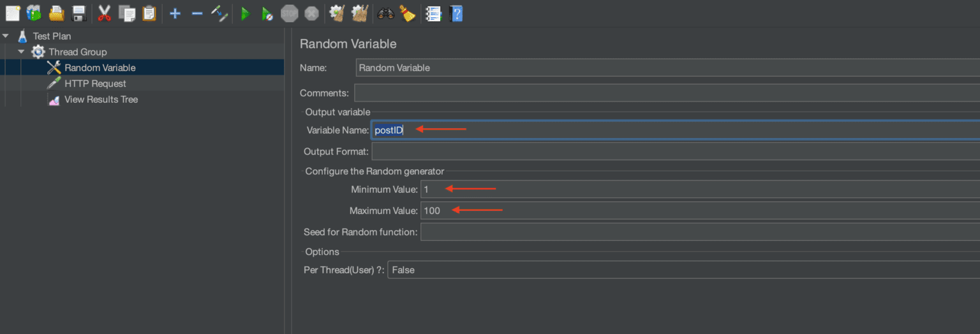This screenshot has width=980, height=334.
Task: Click the New test plan icon
Action: (13, 13)
